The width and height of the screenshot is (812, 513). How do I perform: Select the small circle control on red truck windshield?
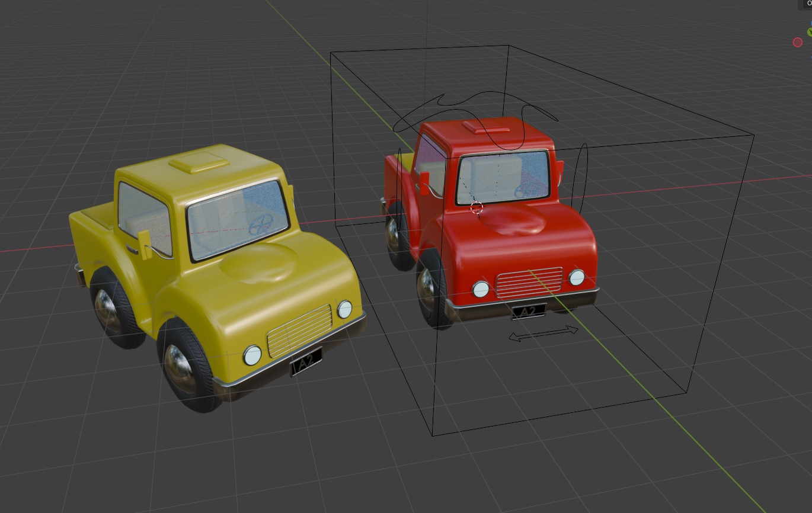click(477, 208)
